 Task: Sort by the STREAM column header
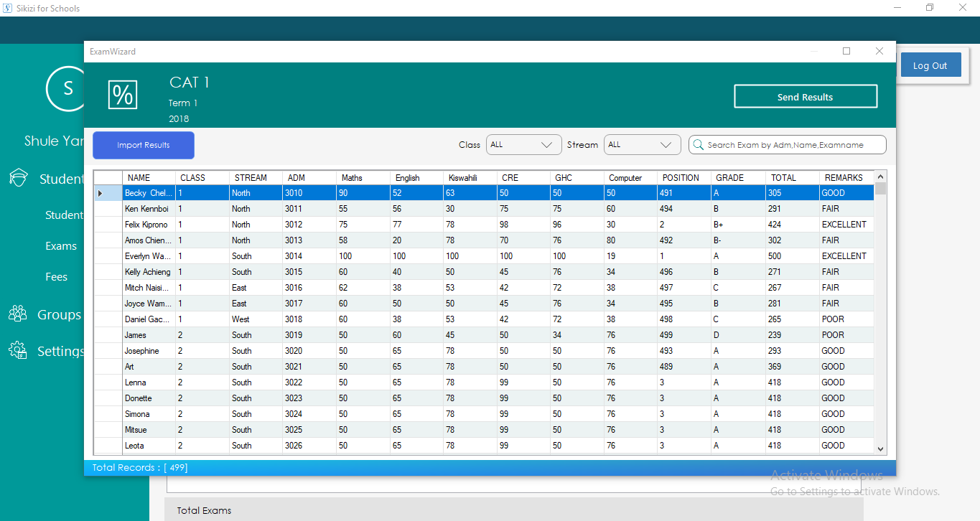coord(256,177)
